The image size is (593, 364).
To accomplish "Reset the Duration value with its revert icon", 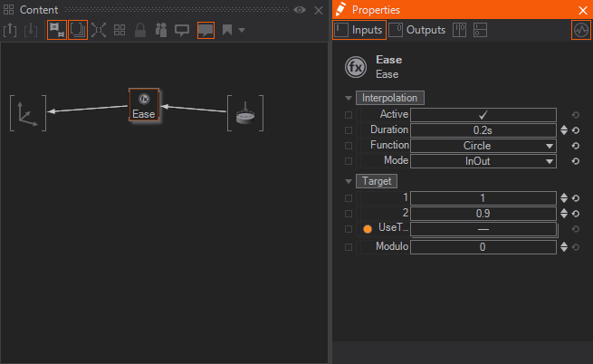I will pyautogui.click(x=576, y=130).
